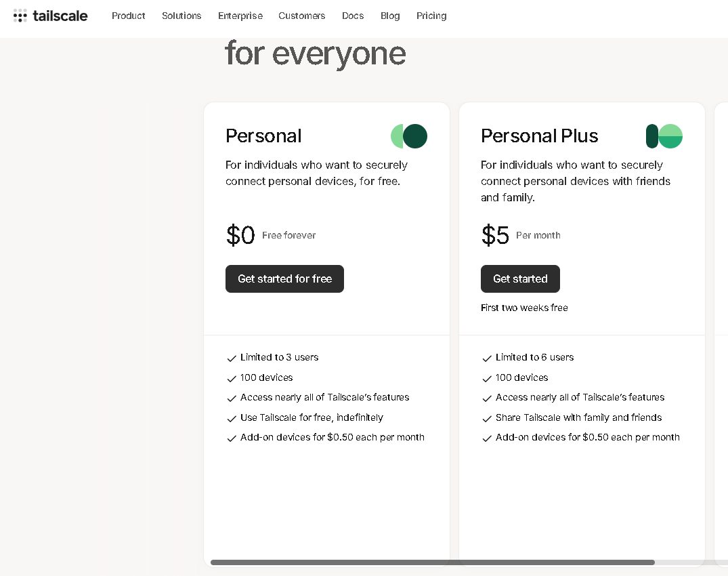This screenshot has width=728, height=576.
Task: Click the "$5 Per month" price text
Action: click(521, 236)
